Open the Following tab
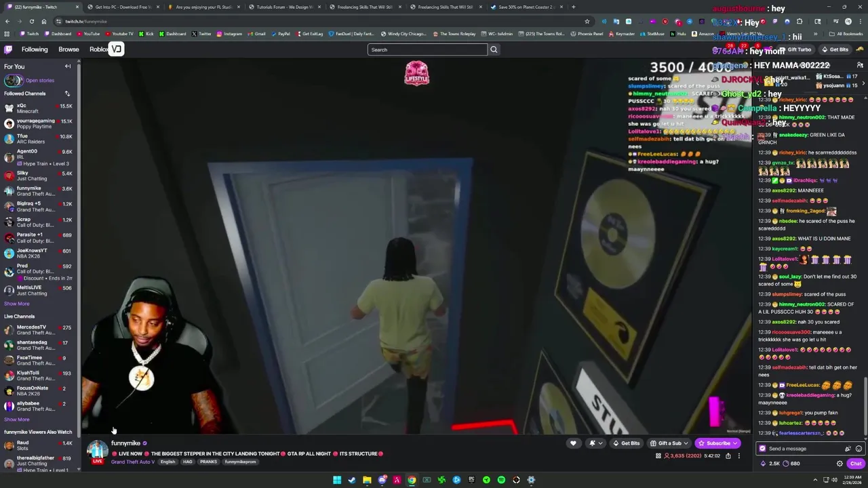 click(x=35, y=49)
